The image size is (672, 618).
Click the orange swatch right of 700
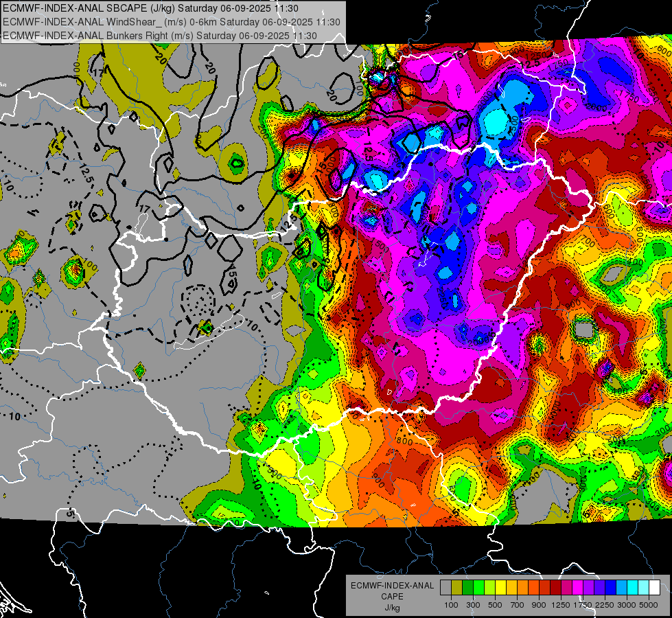[x=523, y=588]
